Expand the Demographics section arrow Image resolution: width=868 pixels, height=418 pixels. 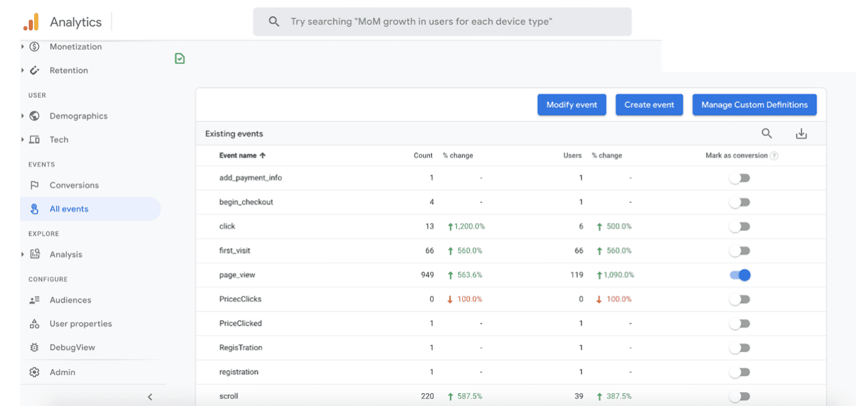[x=23, y=116]
